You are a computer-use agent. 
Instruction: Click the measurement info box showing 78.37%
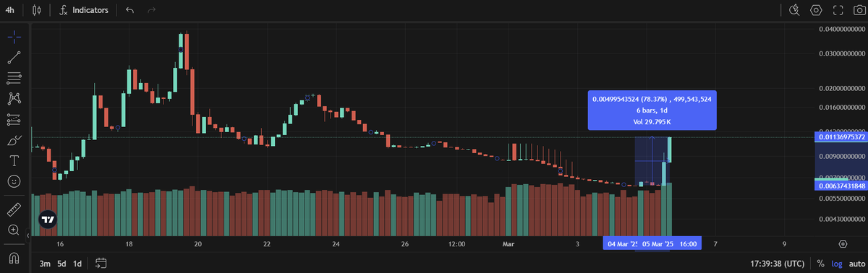click(652, 110)
